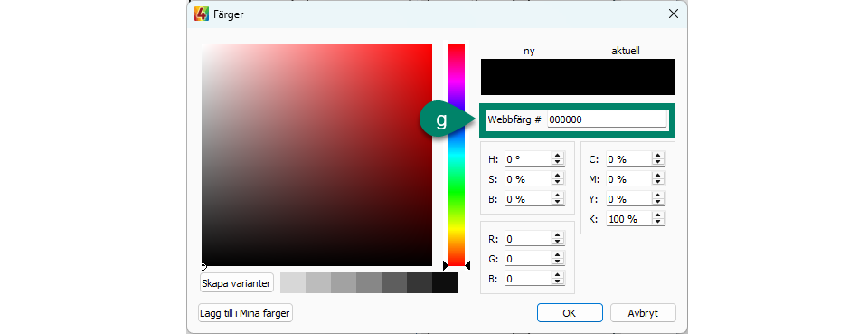Click the S saturation value field
This screenshot has height=334, width=868.
(x=528, y=179)
